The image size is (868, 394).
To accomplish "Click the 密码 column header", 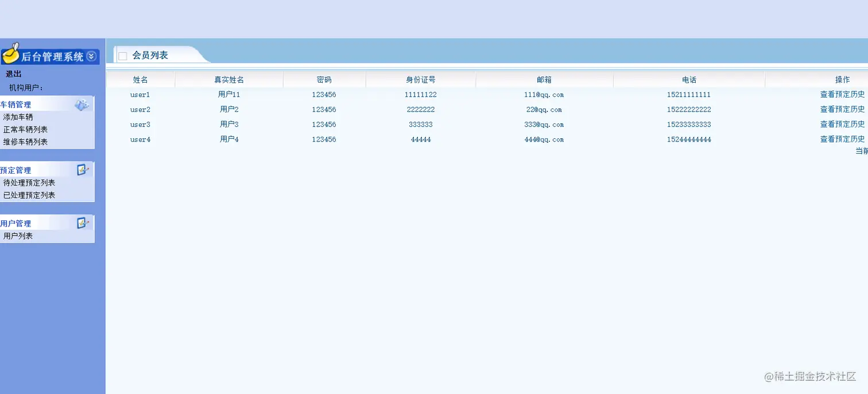I will pyautogui.click(x=324, y=80).
